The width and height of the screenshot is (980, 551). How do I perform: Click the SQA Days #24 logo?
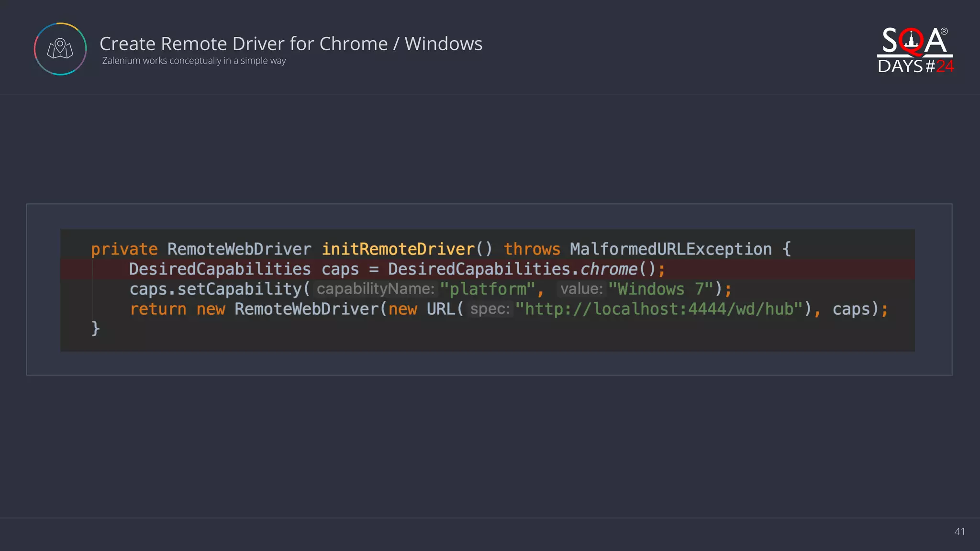(915, 50)
